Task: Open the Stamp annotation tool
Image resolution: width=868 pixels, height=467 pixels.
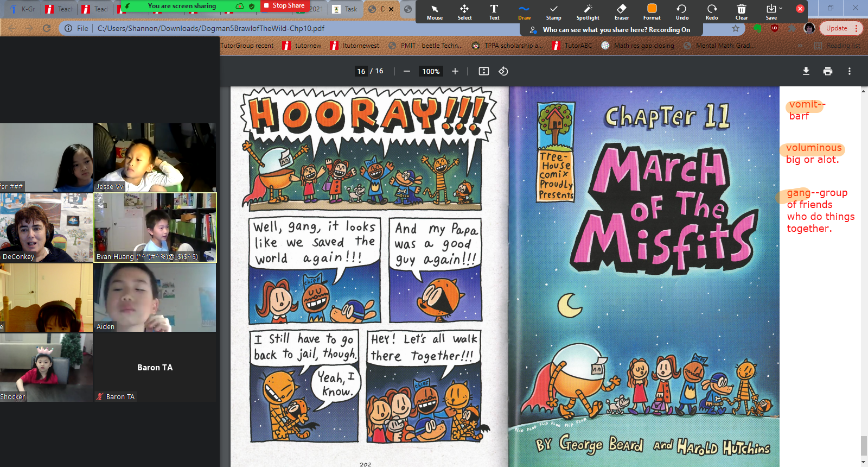Action: 553,11
